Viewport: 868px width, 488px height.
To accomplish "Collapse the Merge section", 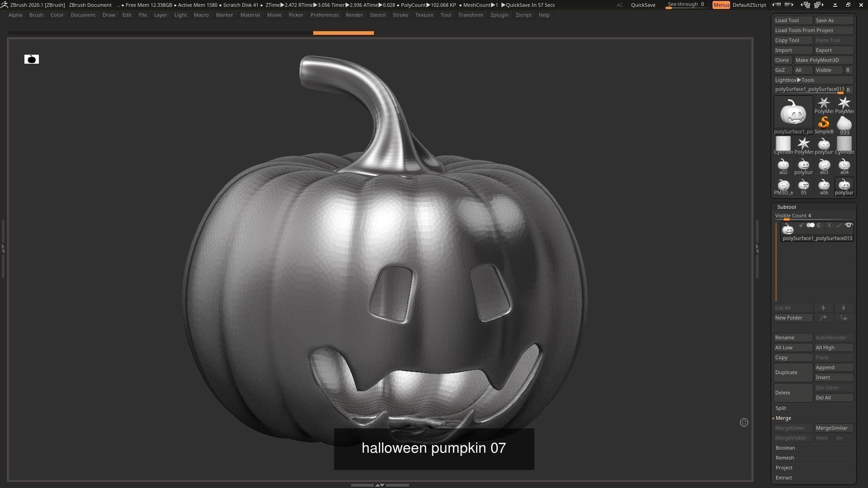I will coord(783,418).
